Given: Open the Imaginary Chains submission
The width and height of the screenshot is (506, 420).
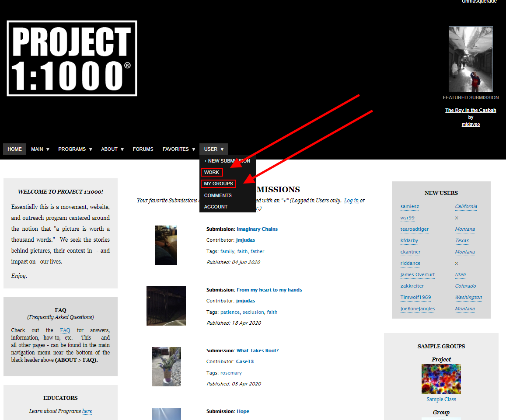Looking at the screenshot, I should [x=257, y=229].
